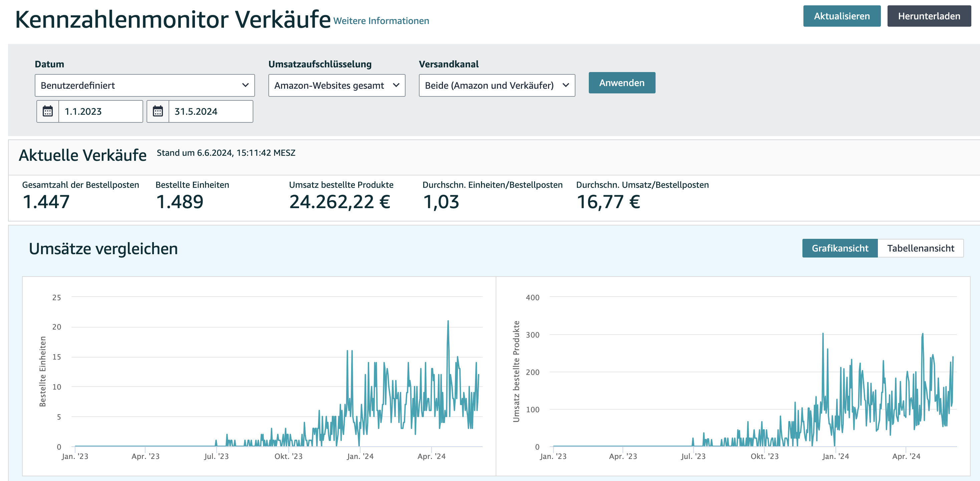Image resolution: width=980 pixels, height=481 pixels.
Task: Click the highest peak in the Bestellte Einheiten chart
Action: point(448,322)
